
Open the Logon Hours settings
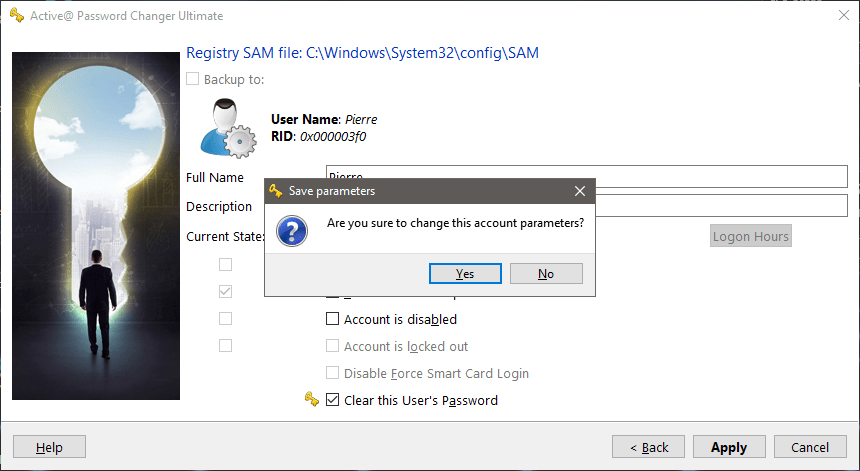click(x=751, y=236)
